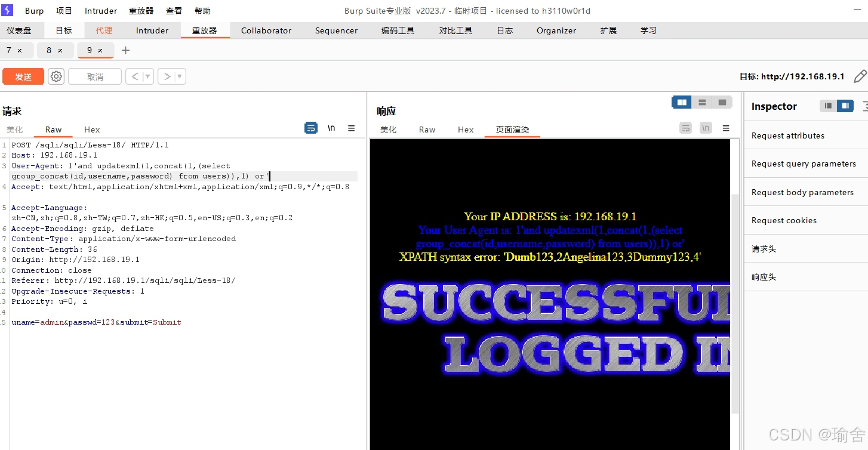This screenshot has height=450, width=868.
Task: Toggle request word-wrap icon
Action: pyautogui.click(x=311, y=128)
